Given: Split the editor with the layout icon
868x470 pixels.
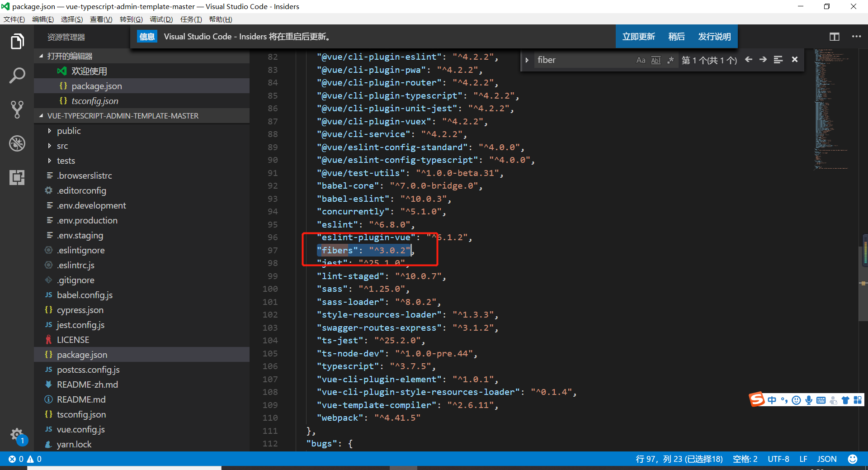Looking at the screenshot, I should pos(835,37).
